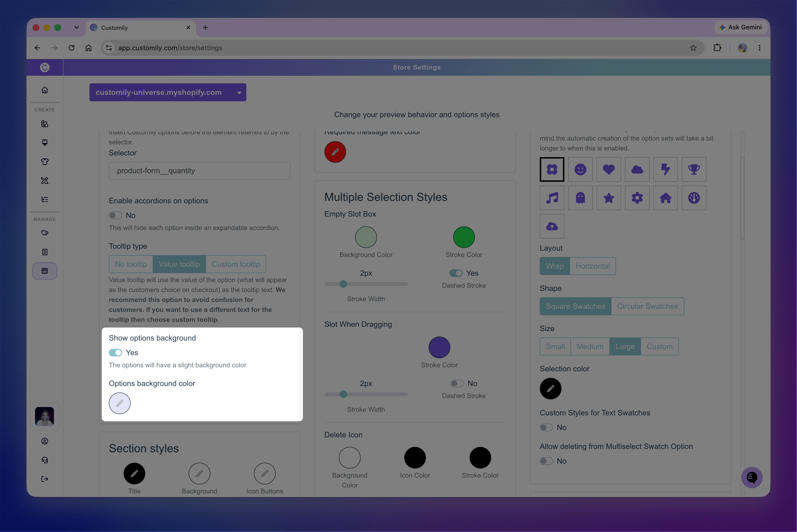Edit Section styles Title color swatch
Image resolution: width=797 pixels, height=532 pixels.
pos(134,473)
